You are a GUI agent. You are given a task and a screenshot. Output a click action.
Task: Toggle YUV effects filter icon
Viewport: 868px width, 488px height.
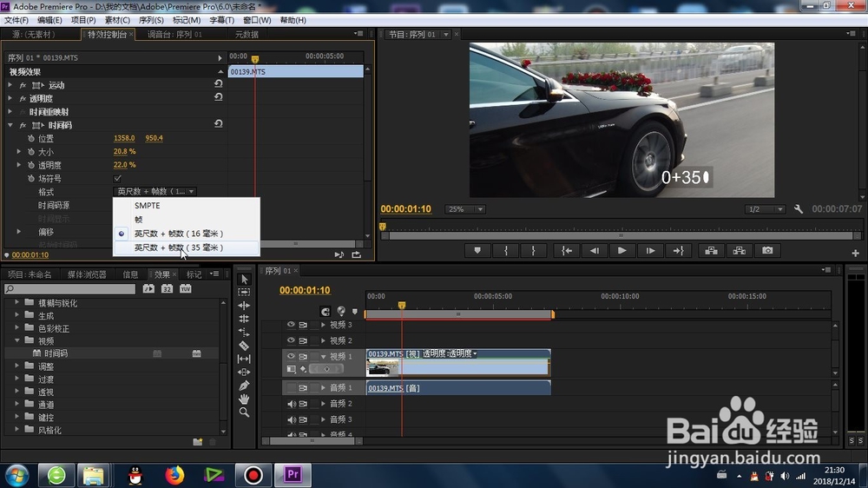(x=186, y=288)
